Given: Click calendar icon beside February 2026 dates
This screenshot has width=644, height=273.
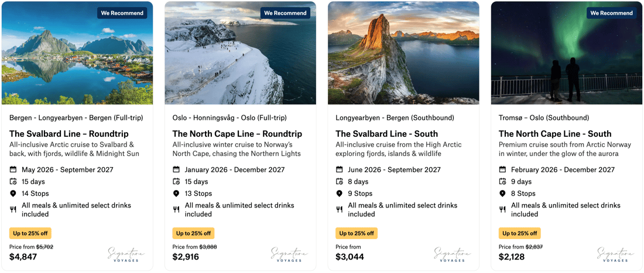Looking at the screenshot, I should (502, 170).
